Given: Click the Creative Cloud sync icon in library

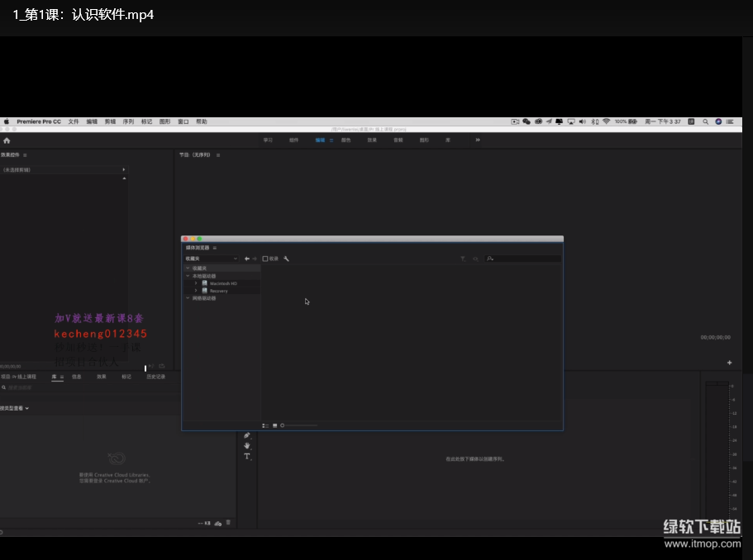Looking at the screenshot, I should click(x=218, y=523).
